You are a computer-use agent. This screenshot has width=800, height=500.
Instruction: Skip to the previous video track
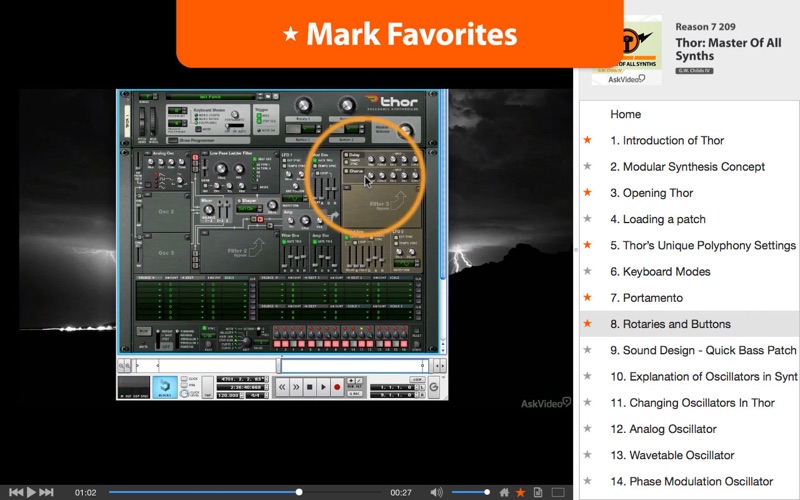[16, 492]
